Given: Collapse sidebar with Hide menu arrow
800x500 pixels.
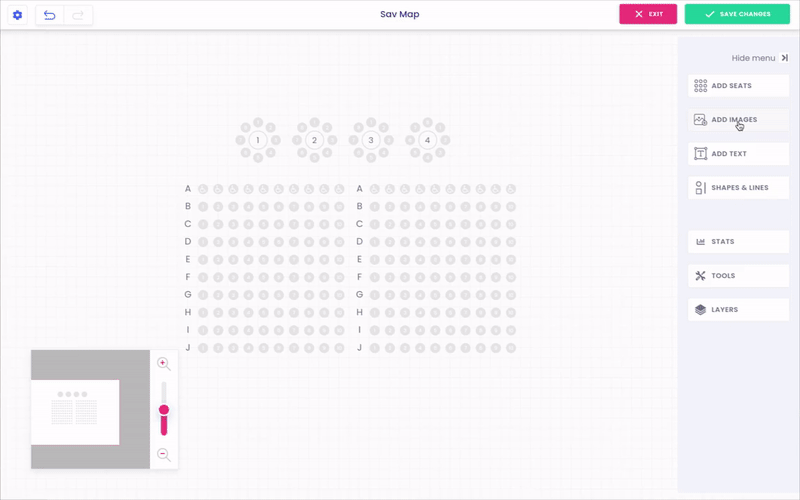Looking at the screenshot, I should 785,58.
